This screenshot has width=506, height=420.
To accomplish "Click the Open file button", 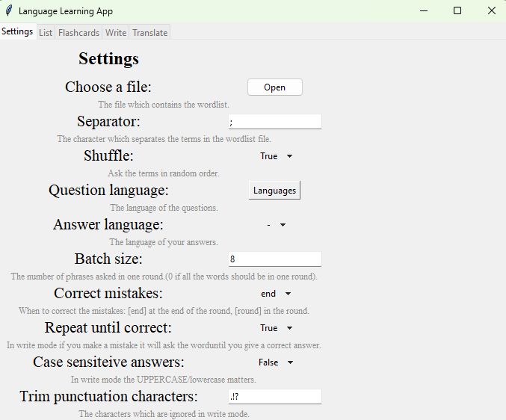I will click(x=275, y=87).
